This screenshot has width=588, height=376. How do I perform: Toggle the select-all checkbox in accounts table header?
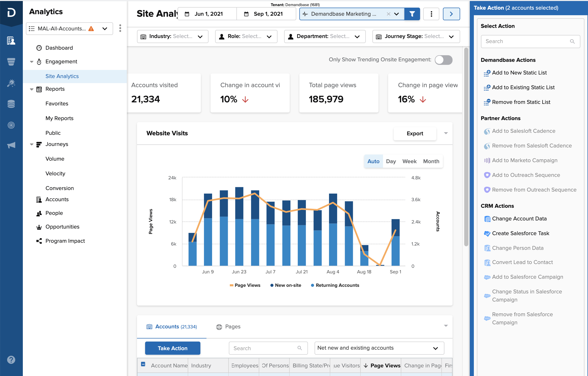click(x=143, y=364)
